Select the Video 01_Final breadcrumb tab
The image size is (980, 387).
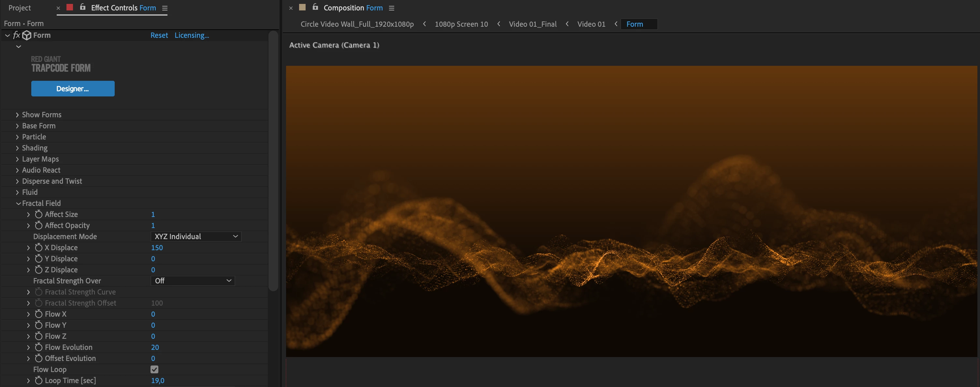click(532, 24)
